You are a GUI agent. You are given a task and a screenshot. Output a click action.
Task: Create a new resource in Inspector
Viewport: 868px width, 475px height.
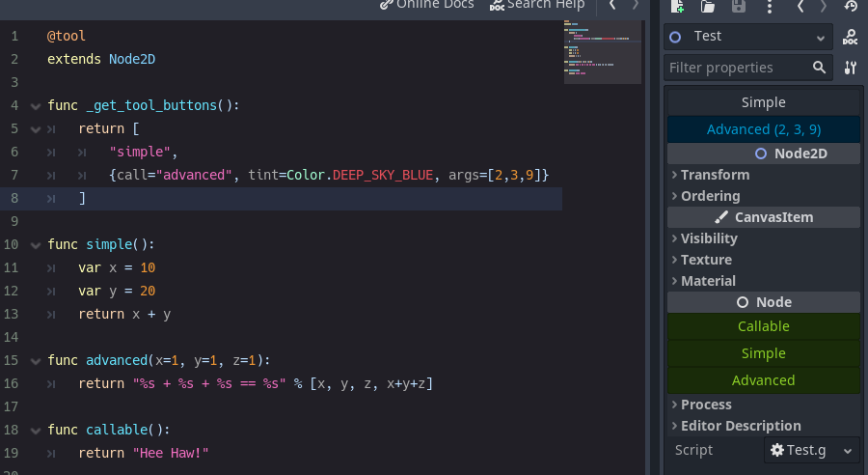677,6
